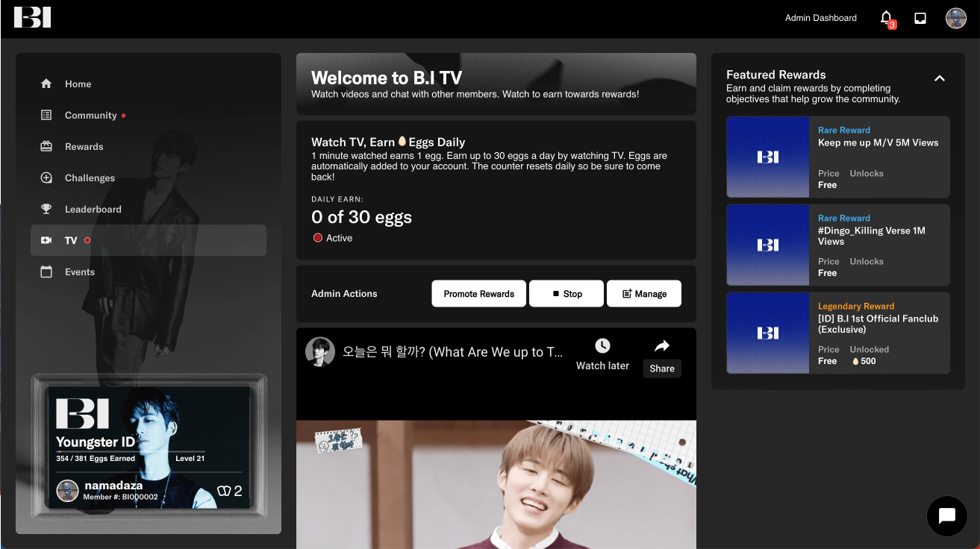The height and width of the screenshot is (549, 980).
Task: Click the Promote Rewards button
Action: pos(478,294)
